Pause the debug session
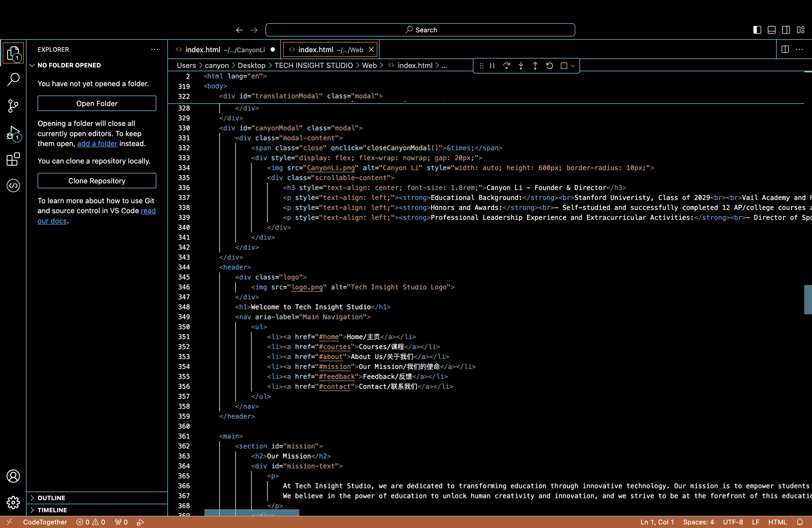This screenshot has height=528, width=812. click(x=492, y=66)
